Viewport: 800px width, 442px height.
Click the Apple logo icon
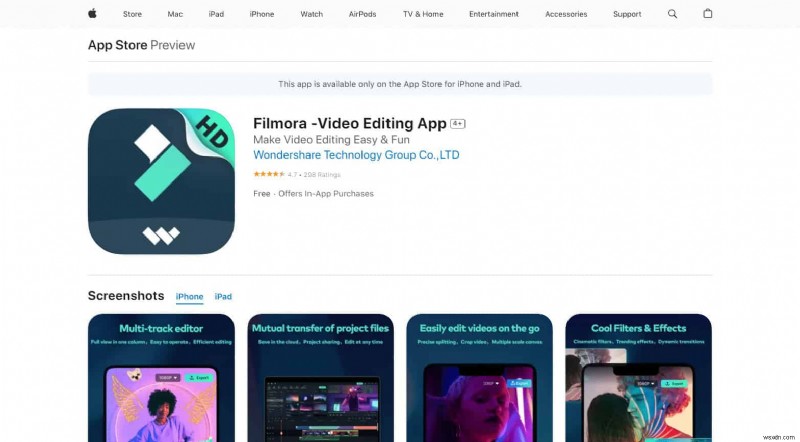92,14
